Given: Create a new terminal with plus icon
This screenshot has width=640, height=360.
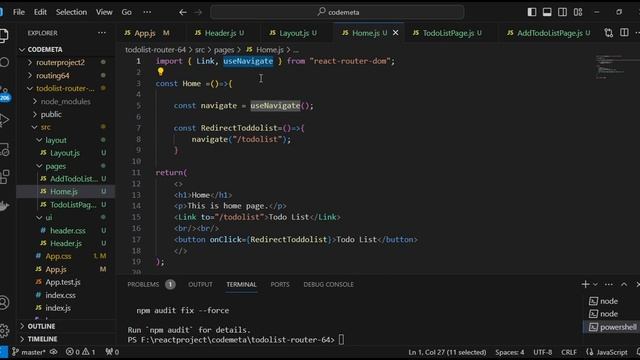Looking at the screenshot, I should click(585, 284).
